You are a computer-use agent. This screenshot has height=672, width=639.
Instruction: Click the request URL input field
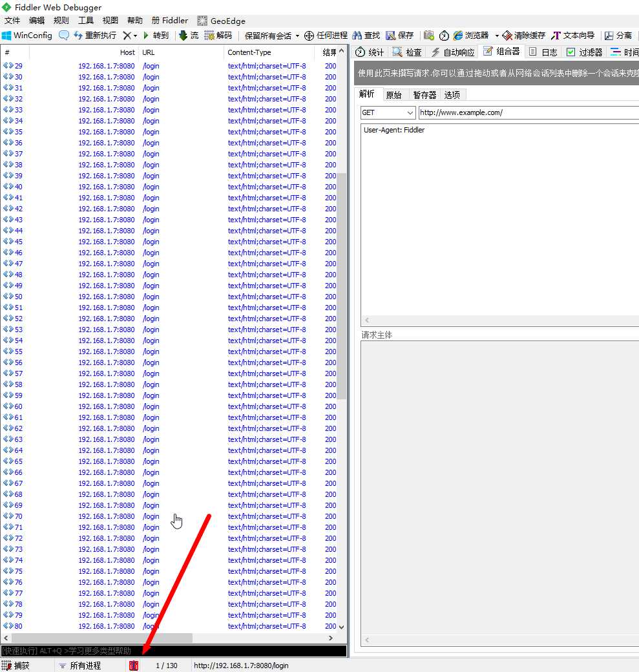point(529,112)
